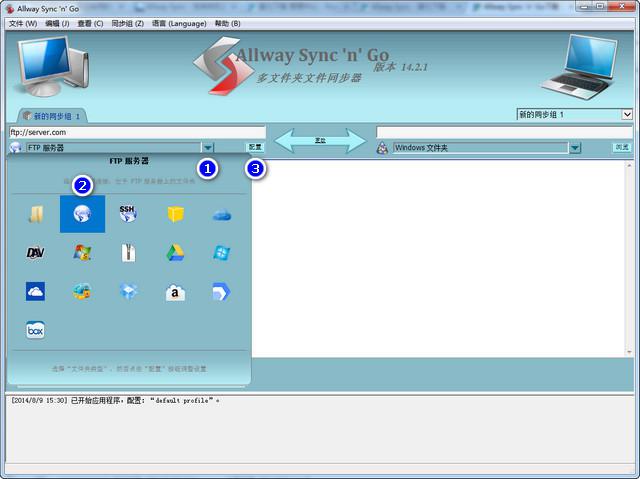Image resolution: width=640 pixels, height=479 pixels.
Task: Select the zip archive folder icon
Action: pyautogui.click(x=128, y=252)
